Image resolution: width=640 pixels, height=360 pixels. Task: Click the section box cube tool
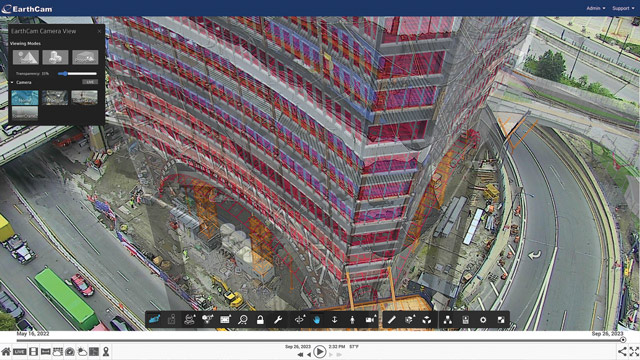pyautogui.click(x=409, y=320)
